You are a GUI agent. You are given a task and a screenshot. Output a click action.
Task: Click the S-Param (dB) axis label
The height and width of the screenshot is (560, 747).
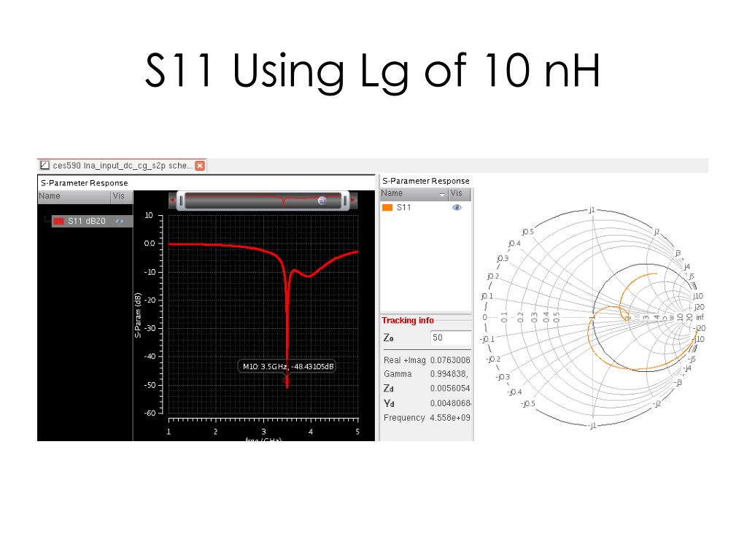click(138, 315)
